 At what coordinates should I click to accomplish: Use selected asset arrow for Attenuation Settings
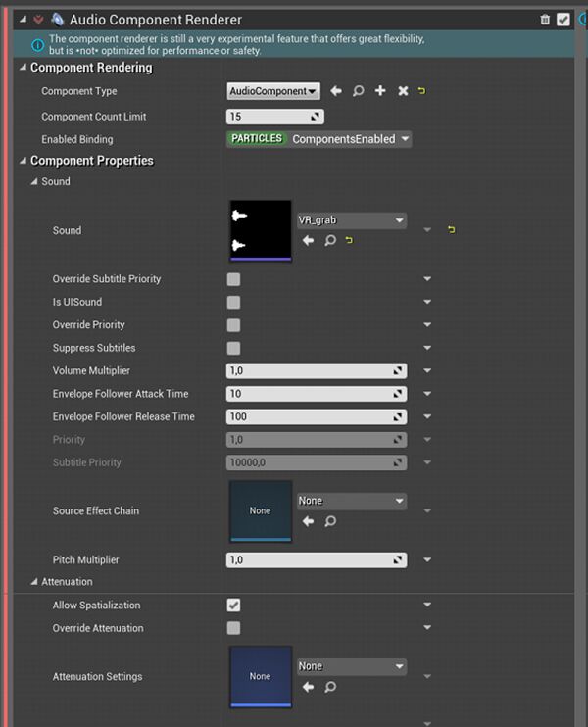pos(309,687)
